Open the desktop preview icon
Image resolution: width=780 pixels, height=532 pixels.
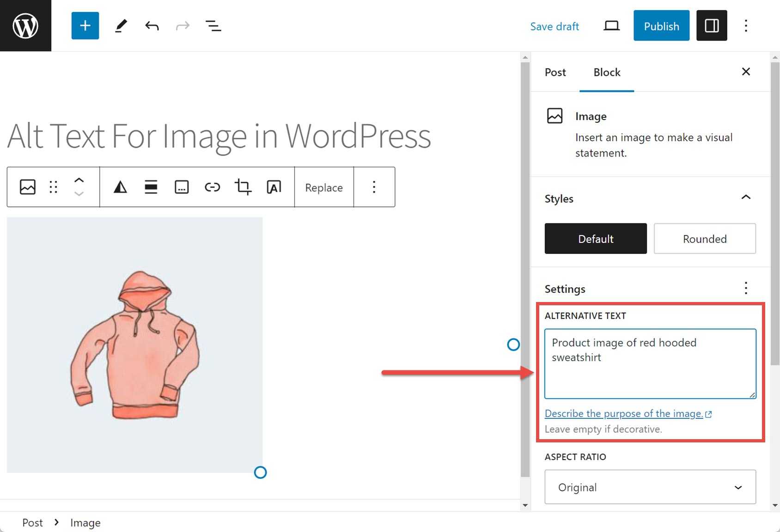611,26
